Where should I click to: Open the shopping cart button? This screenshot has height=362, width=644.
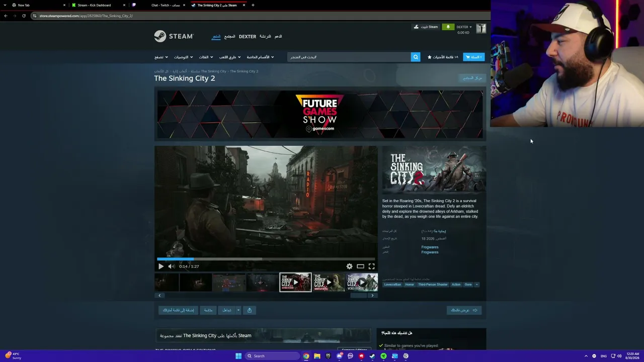(x=473, y=57)
